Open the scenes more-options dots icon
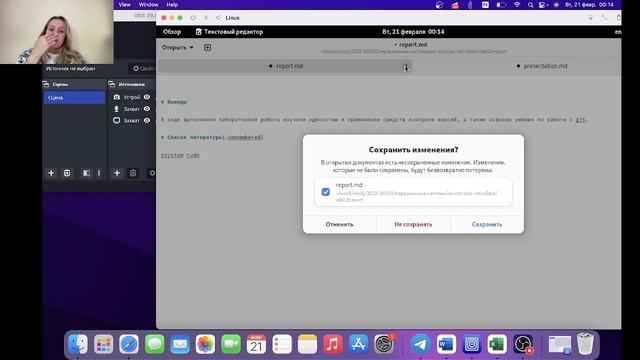 pyautogui.click(x=99, y=173)
